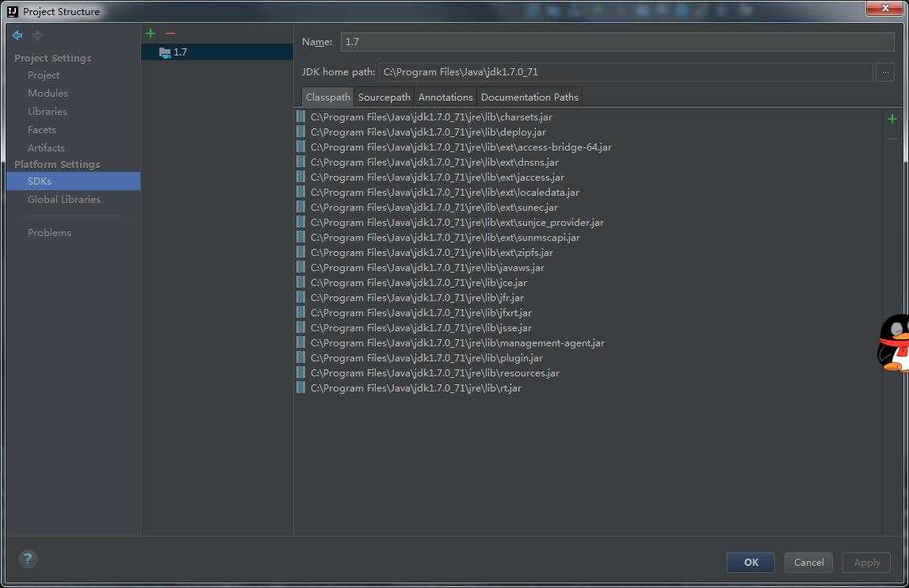The height and width of the screenshot is (588, 909).
Task: Click the jar icon beside charsets.jar
Action: [x=301, y=116]
